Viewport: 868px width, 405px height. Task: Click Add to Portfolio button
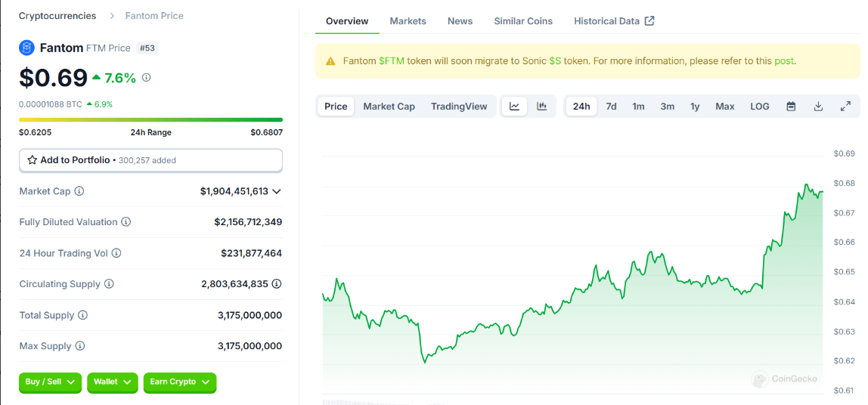coord(150,160)
